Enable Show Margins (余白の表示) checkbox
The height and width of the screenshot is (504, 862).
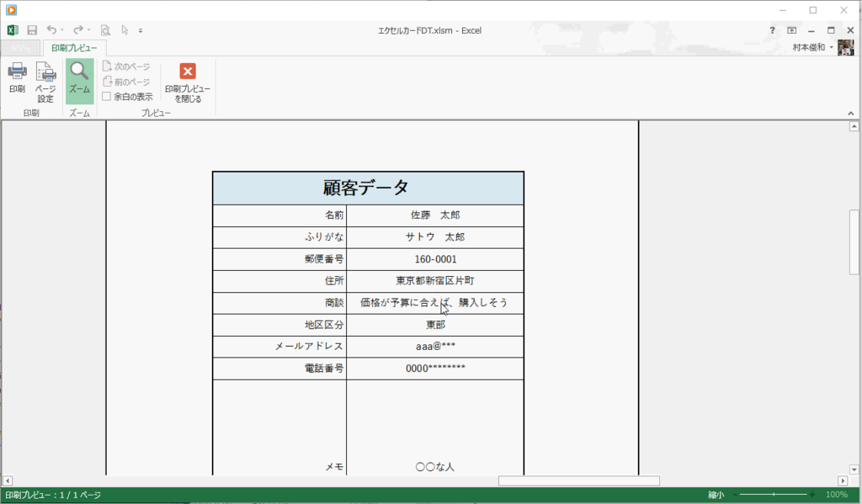point(107,97)
